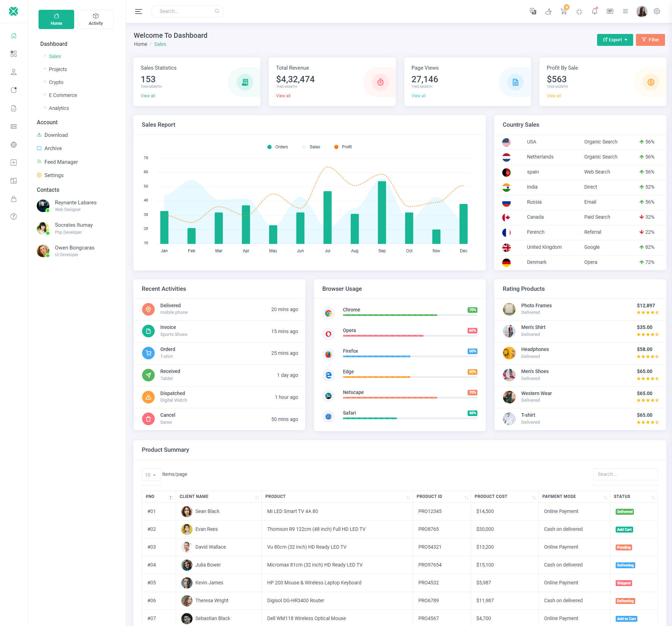
Task: Click the Product Summary search field
Action: pyautogui.click(x=625, y=474)
